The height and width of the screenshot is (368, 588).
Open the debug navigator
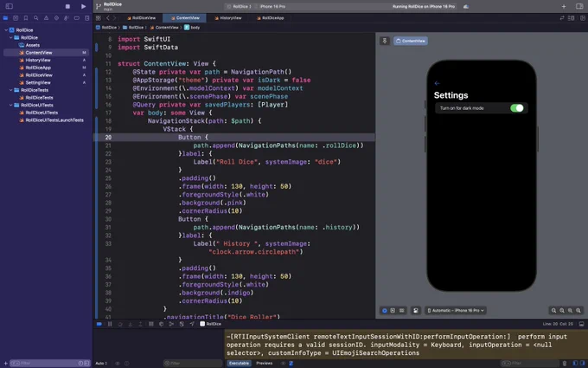tap(67, 17)
